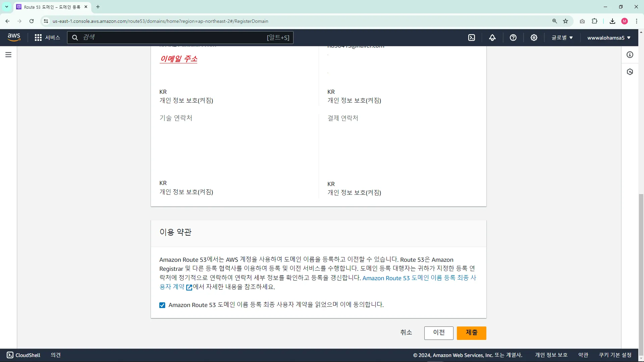Expand the 글로벌 region dropdown
644x362 pixels.
click(562, 38)
